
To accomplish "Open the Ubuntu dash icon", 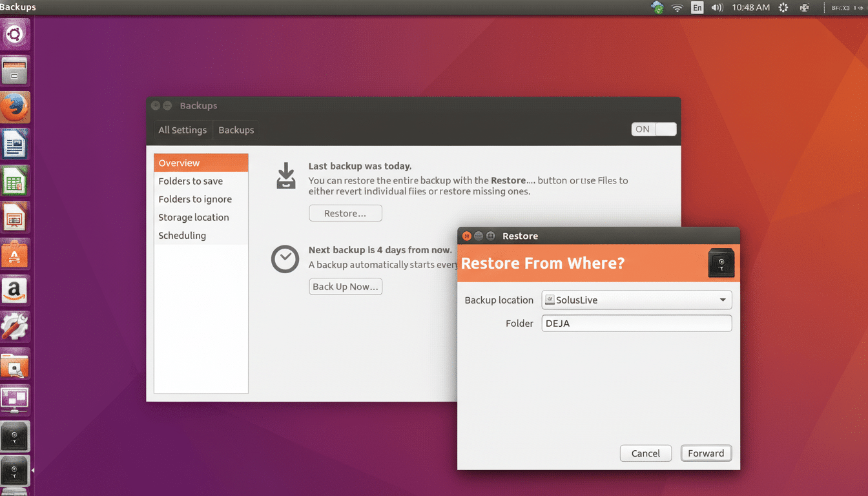I will [x=15, y=34].
